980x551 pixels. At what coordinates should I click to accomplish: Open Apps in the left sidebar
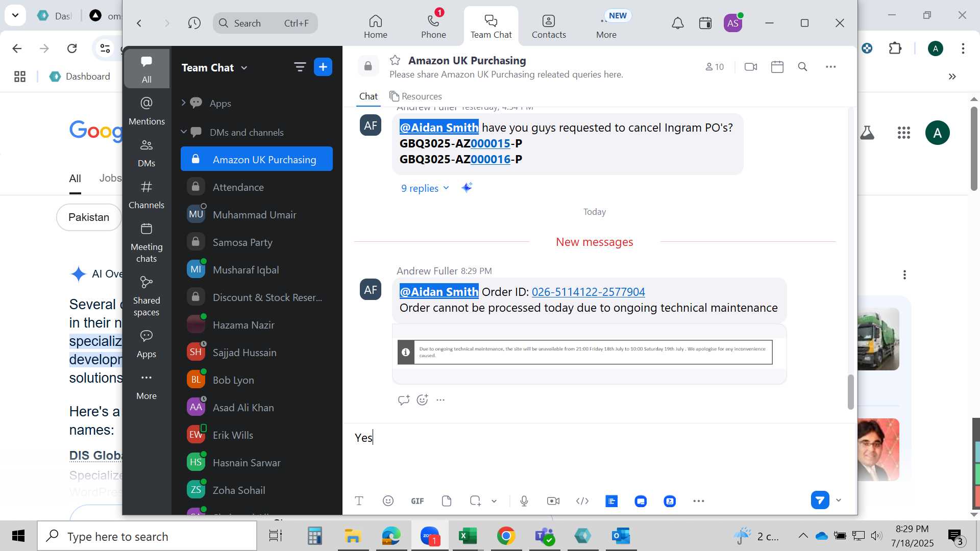(146, 343)
